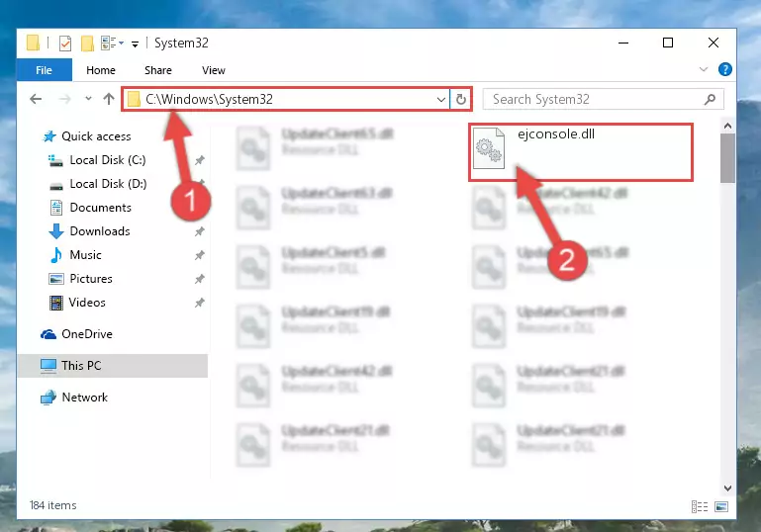The width and height of the screenshot is (761, 532).
Task: Switch to the Home ribbon tab
Action: tap(101, 70)
